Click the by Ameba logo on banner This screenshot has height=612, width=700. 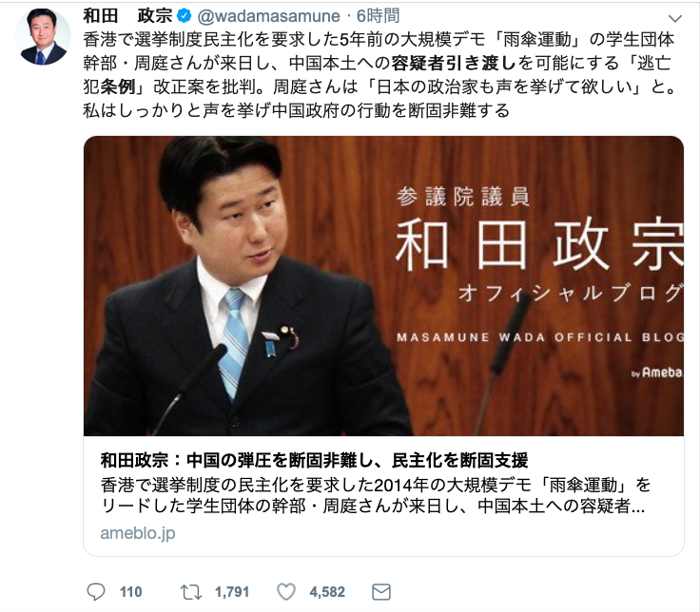656,373
